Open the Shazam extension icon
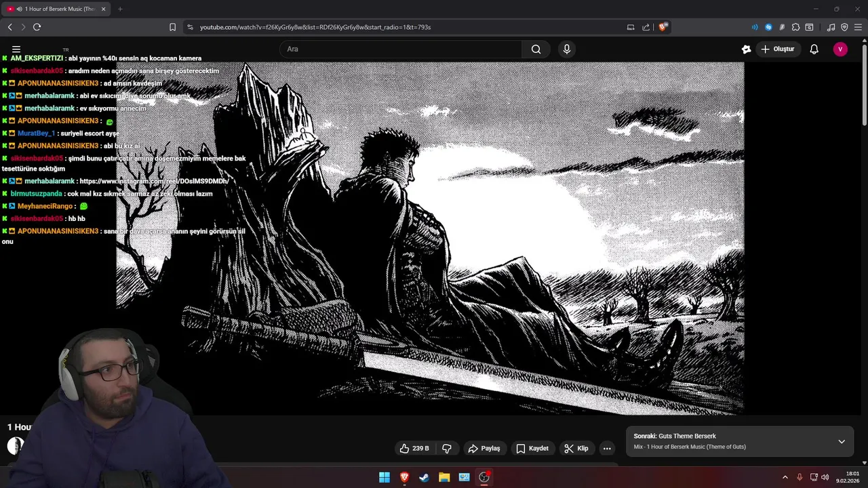This screenshot has width=868, height=488. click(768, 27)
